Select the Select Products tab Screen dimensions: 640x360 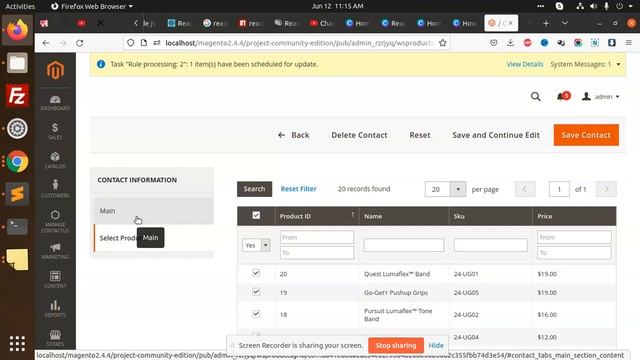pos(153,238)
